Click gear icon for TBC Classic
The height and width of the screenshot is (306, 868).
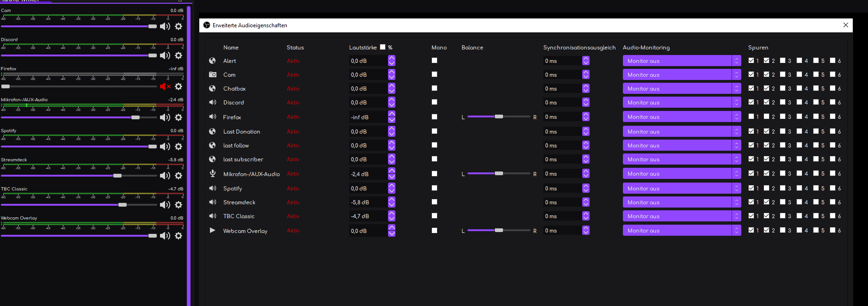(x=179, y=205)
